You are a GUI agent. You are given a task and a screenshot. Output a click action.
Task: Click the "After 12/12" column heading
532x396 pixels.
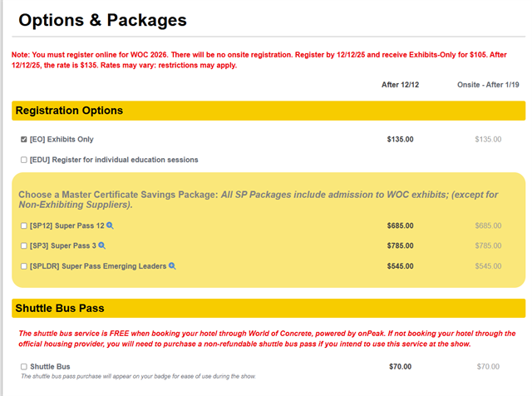(x=401, y=85)
